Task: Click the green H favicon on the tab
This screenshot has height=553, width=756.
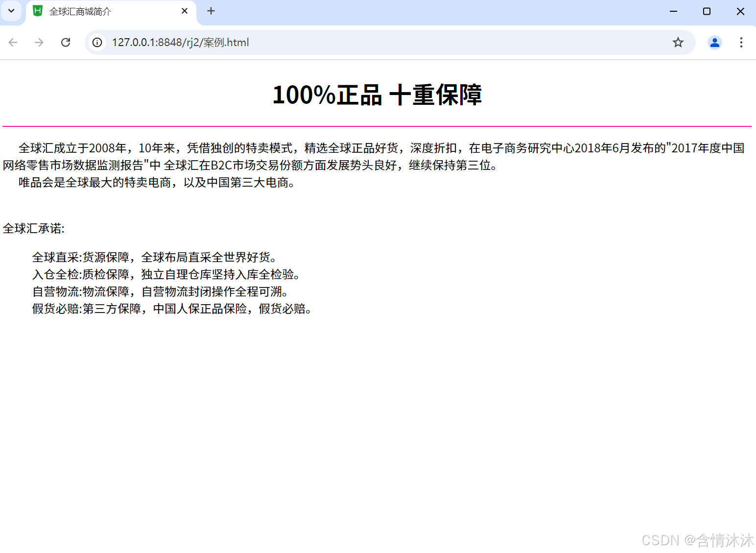Action: click(38, 11)
